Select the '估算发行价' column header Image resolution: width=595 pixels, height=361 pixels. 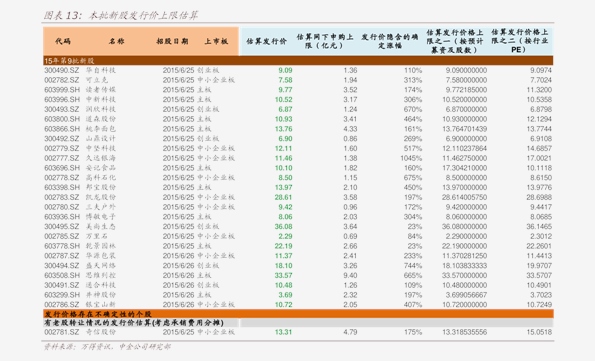coord(266,41)
